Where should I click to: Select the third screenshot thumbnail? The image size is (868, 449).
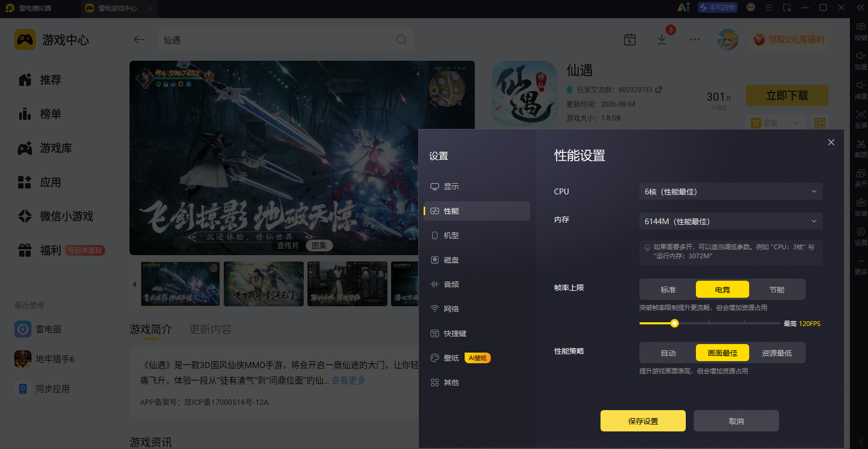pos(347,284)
